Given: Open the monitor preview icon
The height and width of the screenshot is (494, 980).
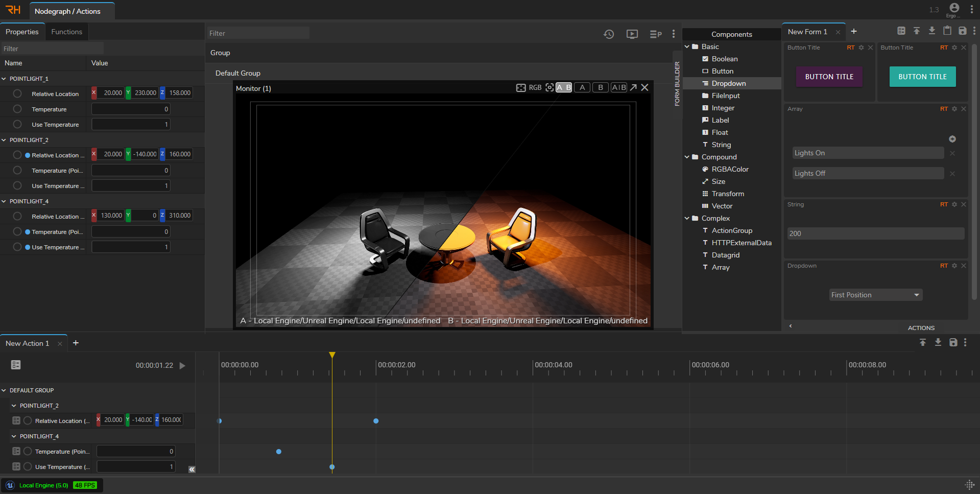Looking at the screenshot, I should (x=632, y=34).
